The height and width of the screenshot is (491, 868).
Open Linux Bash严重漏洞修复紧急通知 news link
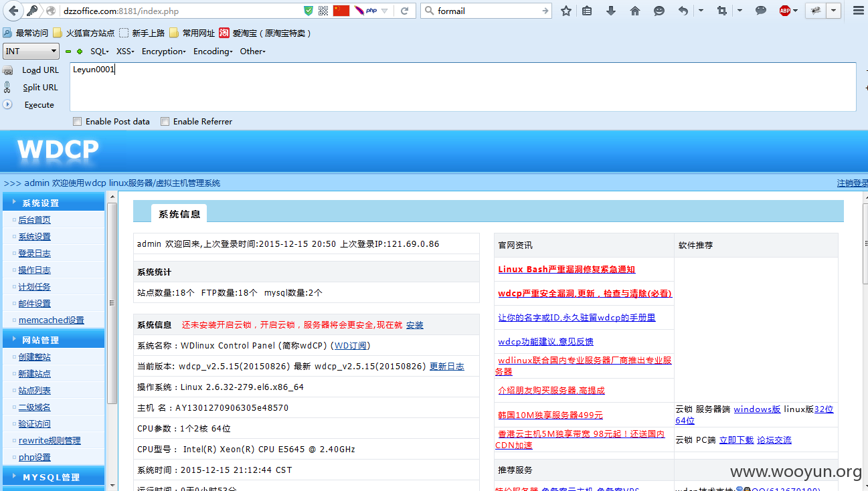tap(567, 270)
